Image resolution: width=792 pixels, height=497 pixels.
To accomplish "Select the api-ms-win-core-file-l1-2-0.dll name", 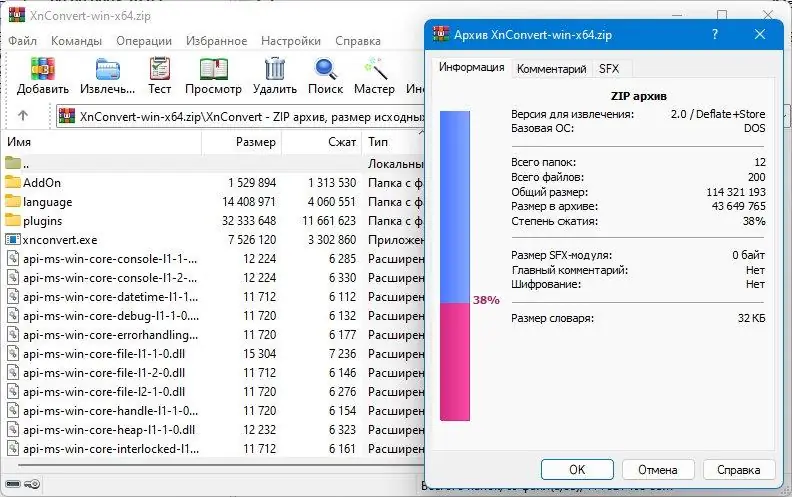I will click(x=104, y=373).
